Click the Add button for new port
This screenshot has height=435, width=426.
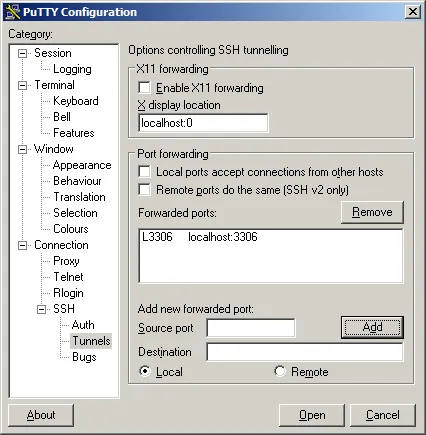[372, 327]
